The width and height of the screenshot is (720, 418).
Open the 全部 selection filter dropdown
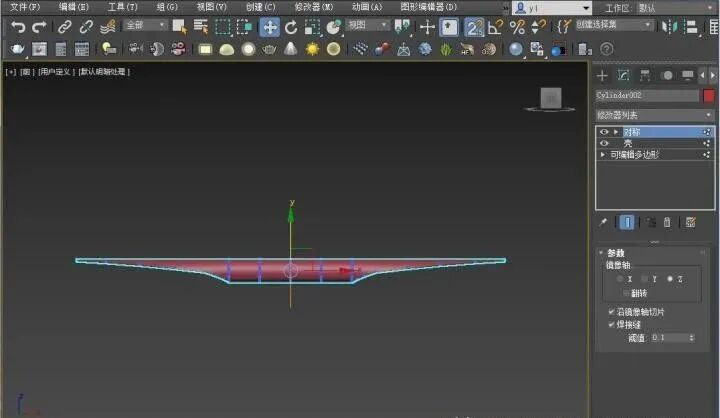145,25
